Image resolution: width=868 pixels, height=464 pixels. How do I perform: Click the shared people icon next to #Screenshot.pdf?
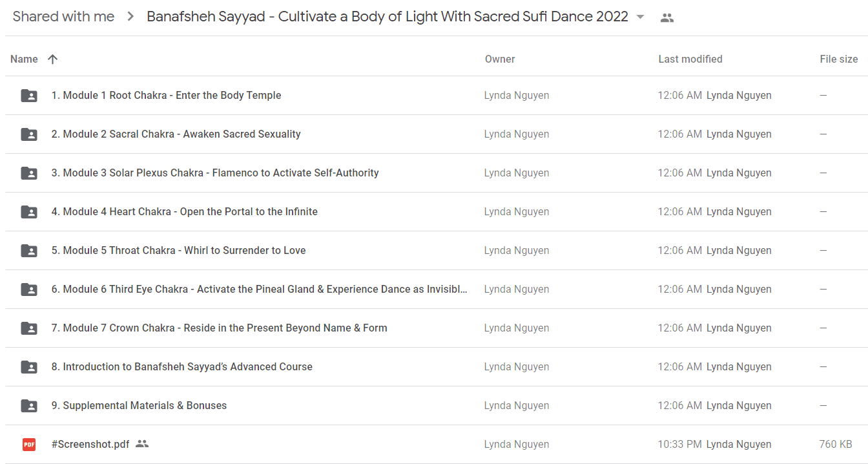tap(142, 444)
